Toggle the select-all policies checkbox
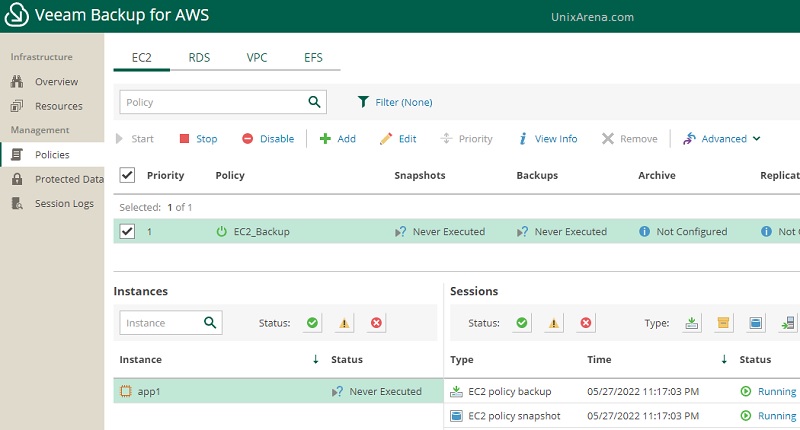800x430 pixels. point(127,175)
